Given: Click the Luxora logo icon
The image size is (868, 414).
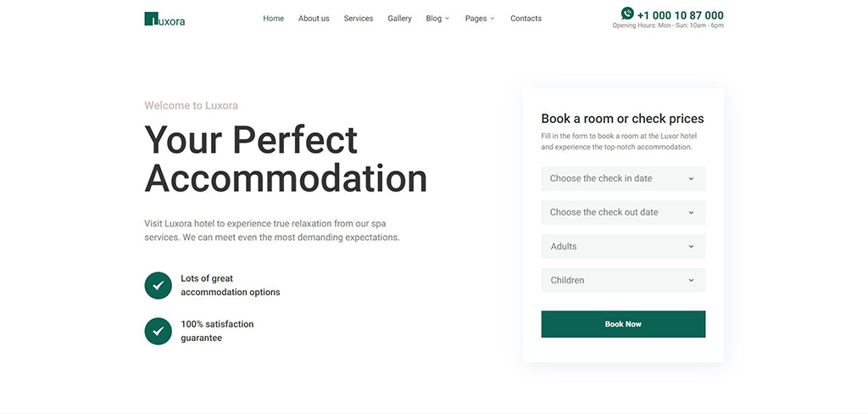Looking at the screenshot, I should click(151, 19).
